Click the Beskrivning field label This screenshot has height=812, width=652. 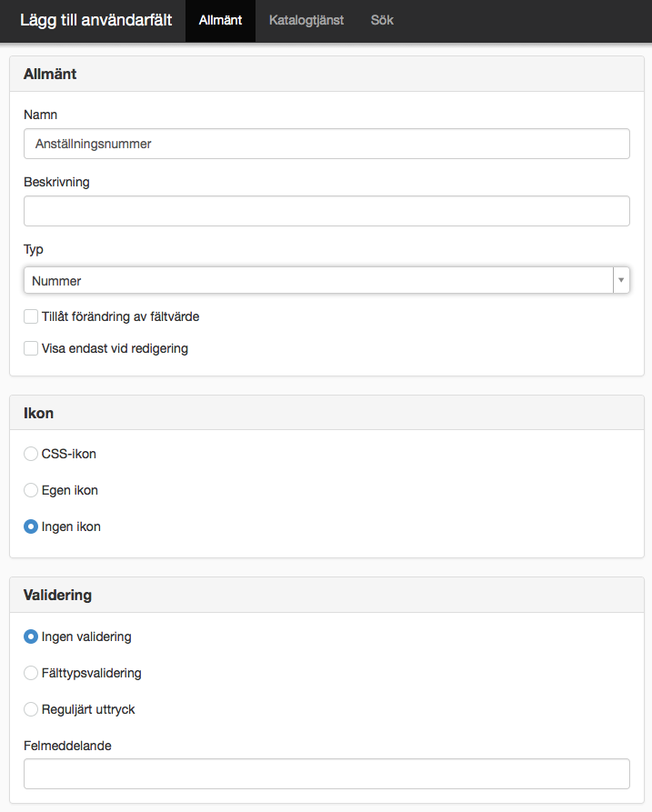pyautogui.click(x=56, y=182)
